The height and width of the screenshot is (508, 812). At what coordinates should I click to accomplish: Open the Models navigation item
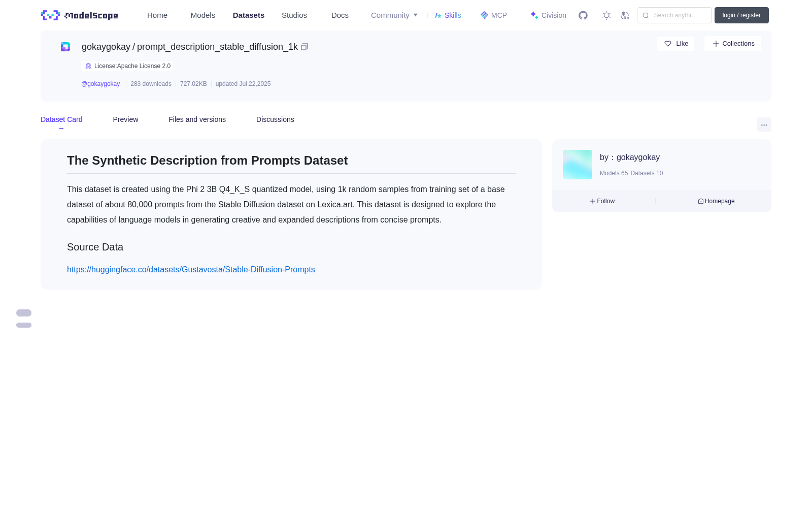[203, 15]
